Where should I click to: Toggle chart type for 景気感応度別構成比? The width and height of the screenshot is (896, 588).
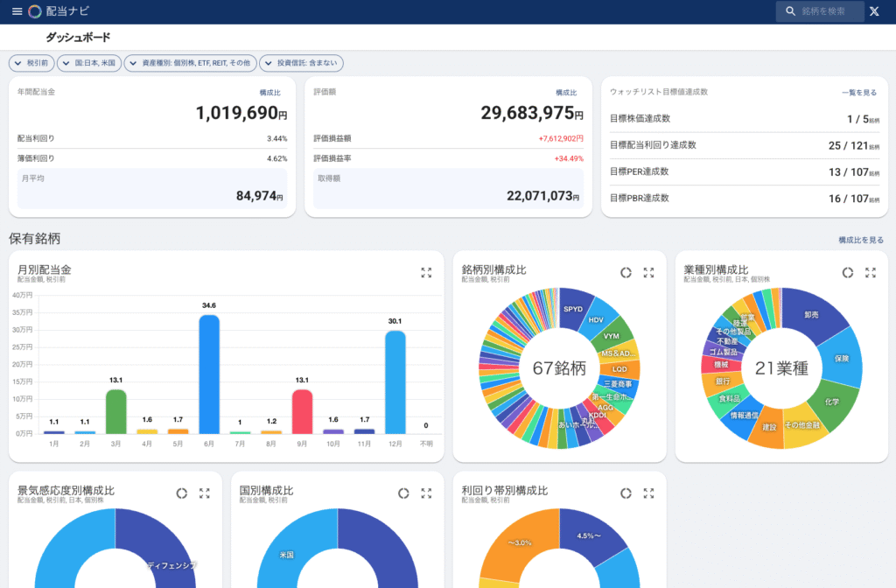(x=181, y=493)
